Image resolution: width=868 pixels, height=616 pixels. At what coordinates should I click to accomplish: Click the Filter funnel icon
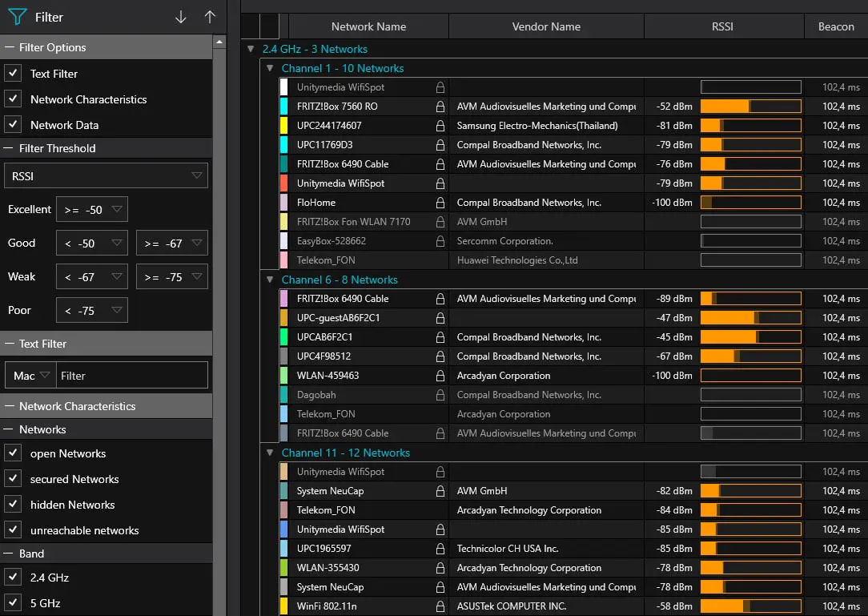point(17,17)
